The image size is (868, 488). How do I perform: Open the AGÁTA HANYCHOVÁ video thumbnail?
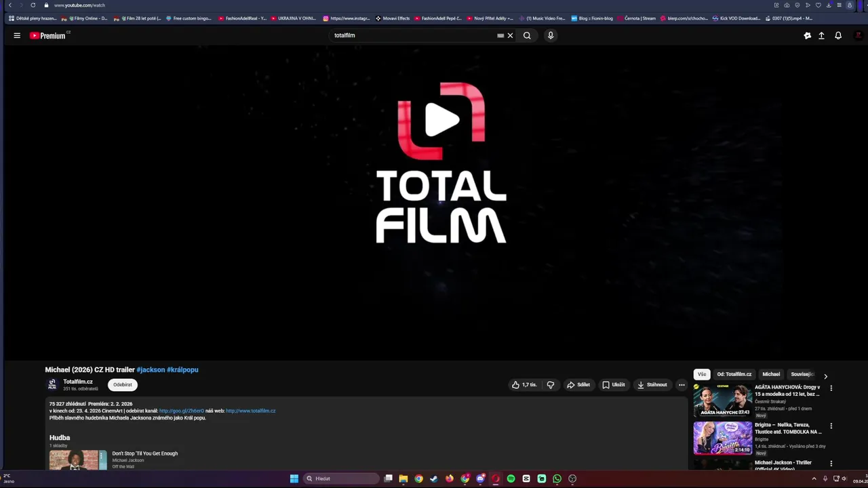pos(722,401)
